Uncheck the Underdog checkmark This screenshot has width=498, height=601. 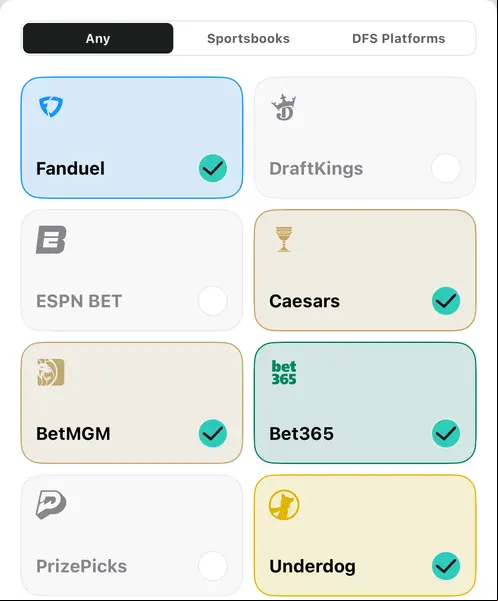[x=446, y=566]
